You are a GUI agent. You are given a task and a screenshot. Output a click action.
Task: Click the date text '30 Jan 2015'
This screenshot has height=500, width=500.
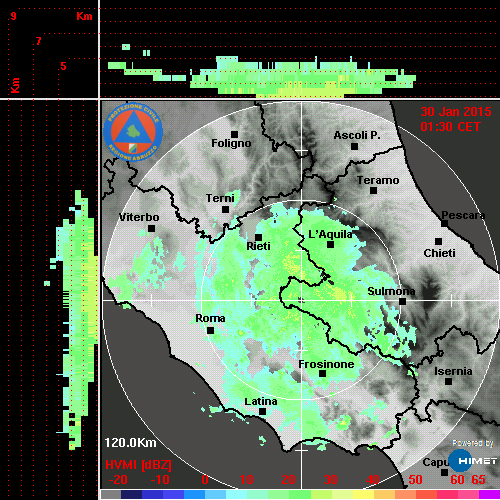pyautogui.click(x=456, y=112)
